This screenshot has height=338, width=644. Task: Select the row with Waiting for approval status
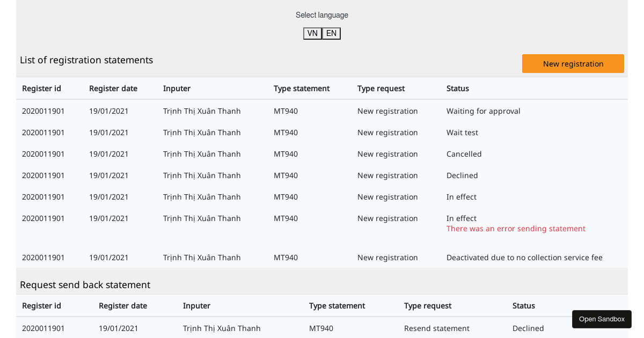[x=322, y=111]
